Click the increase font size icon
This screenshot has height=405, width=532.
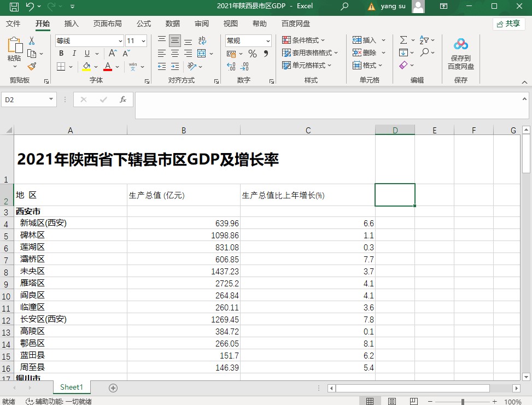[x=112, y=54]
